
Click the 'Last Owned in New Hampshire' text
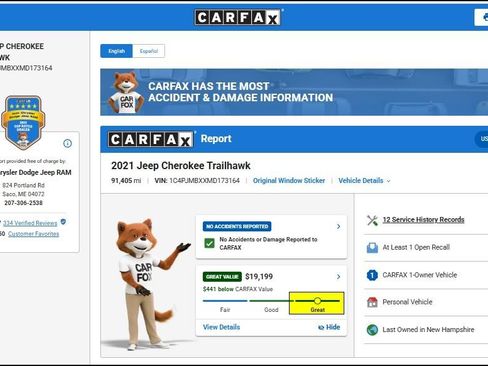(428, 330)
